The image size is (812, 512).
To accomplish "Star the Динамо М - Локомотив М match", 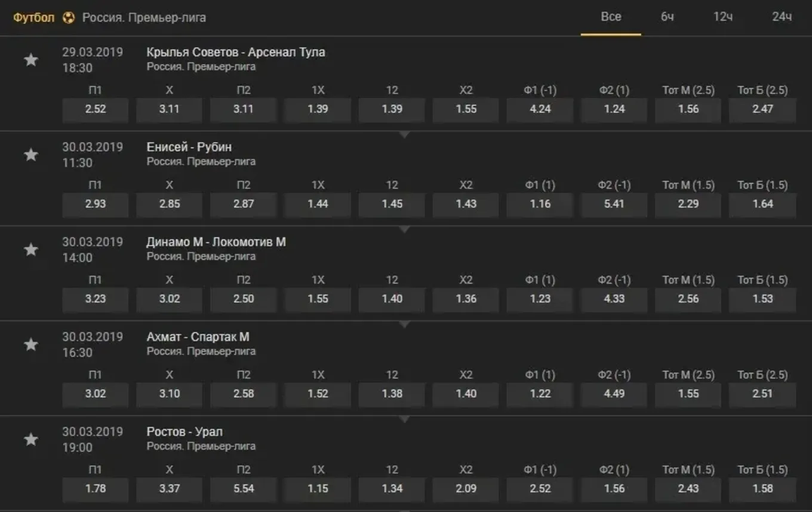I will 31,250.
